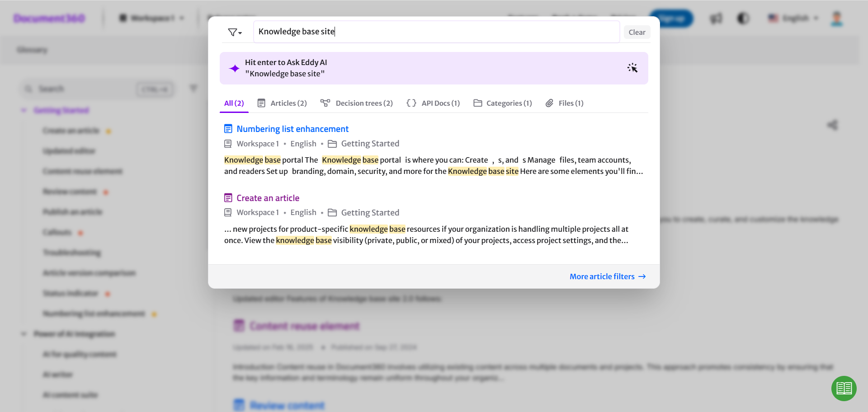Click the Categories tab folder icon
The height and width of the screenshot is (412, 868).
click(478, 103)
